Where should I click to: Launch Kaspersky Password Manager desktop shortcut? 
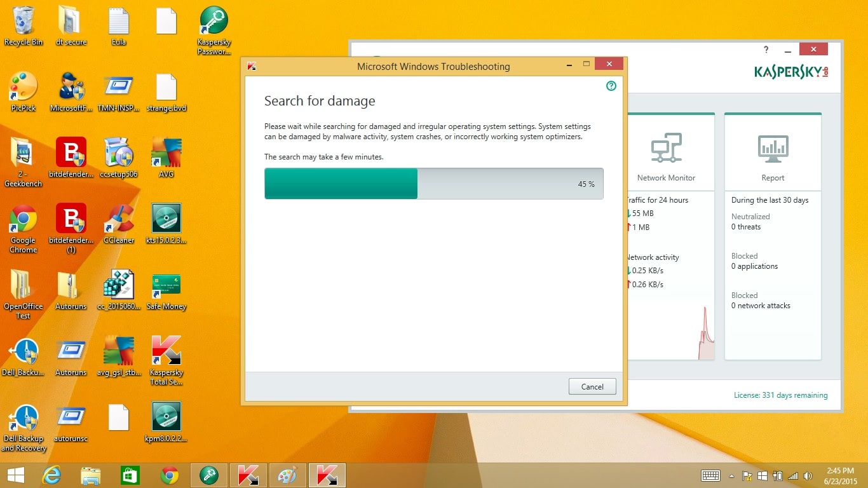(214, 30)
